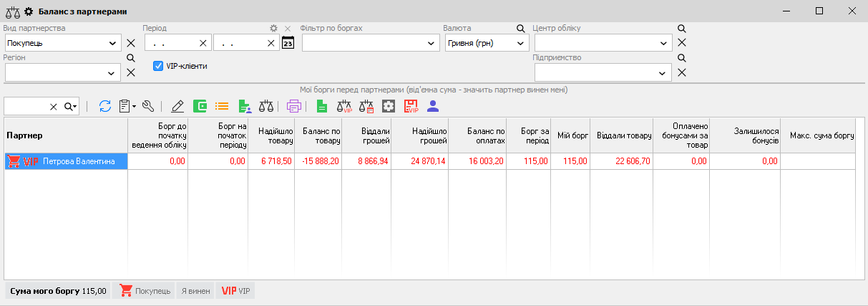Clear the Регіон field with X button
Viewport: 868px width, 306px height.
pyautogui.click(x=131, y=72)
